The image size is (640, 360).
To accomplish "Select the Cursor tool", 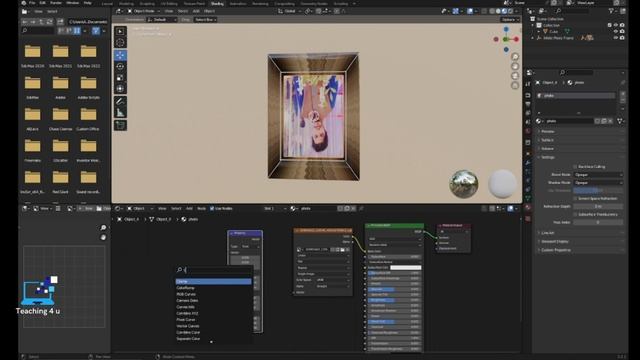I will [x=120, y=43].
